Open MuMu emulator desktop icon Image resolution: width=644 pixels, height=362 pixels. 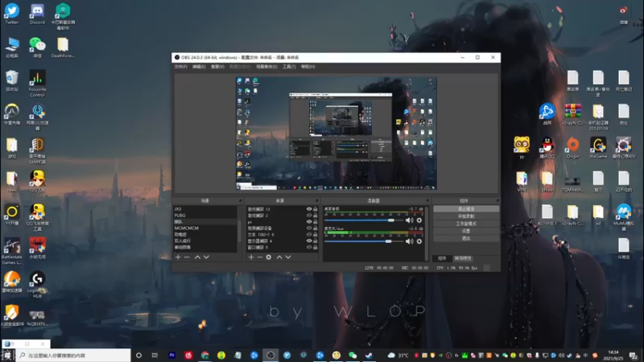(623, 216)
